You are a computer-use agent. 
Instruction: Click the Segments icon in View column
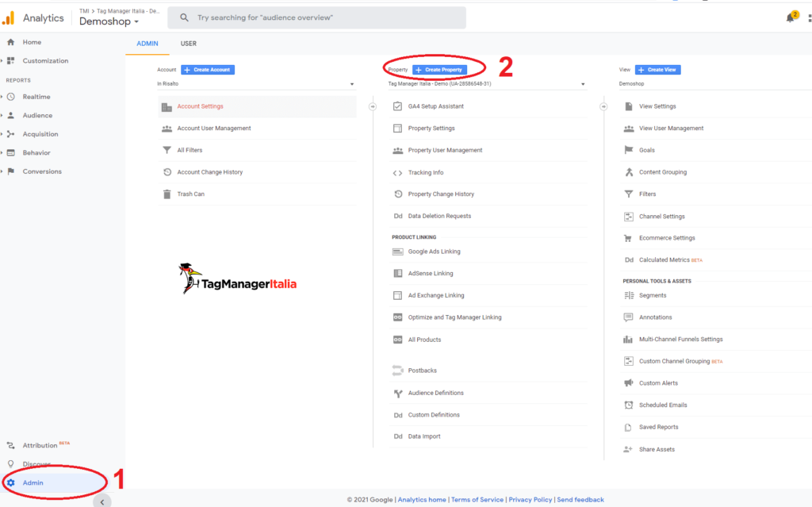click(629, 295)
